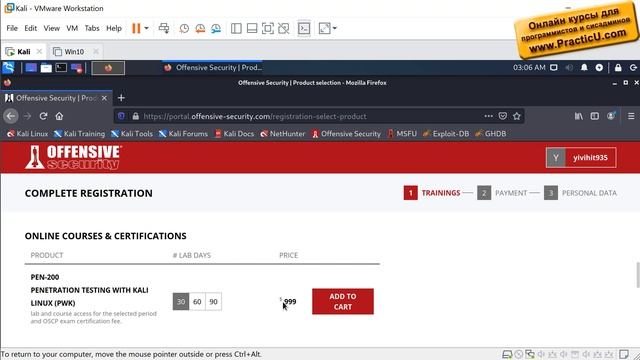The width and height of the screenshot is (640, 360).
Task: Open Firefox library icon
Action: coord(579,116)
